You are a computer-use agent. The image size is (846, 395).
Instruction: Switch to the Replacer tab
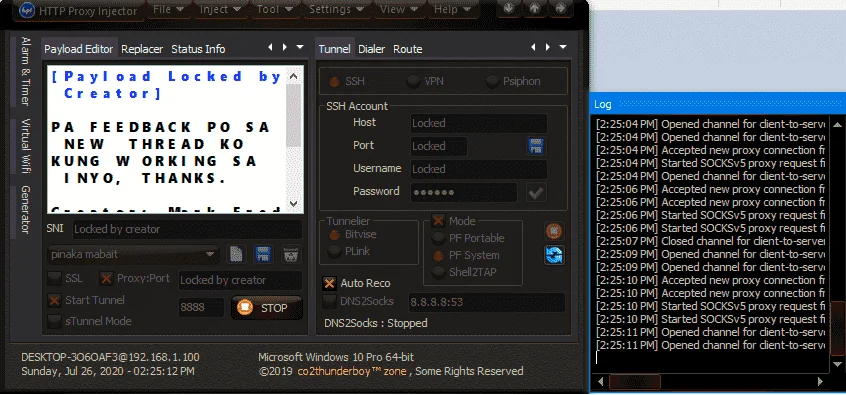(x=142, y=49)
